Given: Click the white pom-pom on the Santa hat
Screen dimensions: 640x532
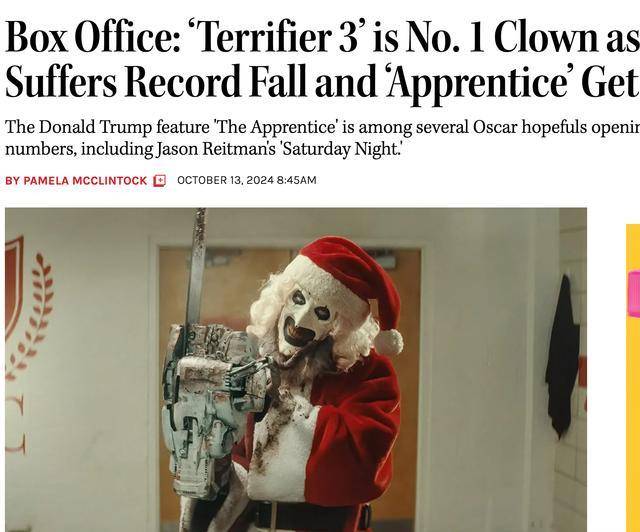Looking at the screenshot, I should (x=388, y=341).
